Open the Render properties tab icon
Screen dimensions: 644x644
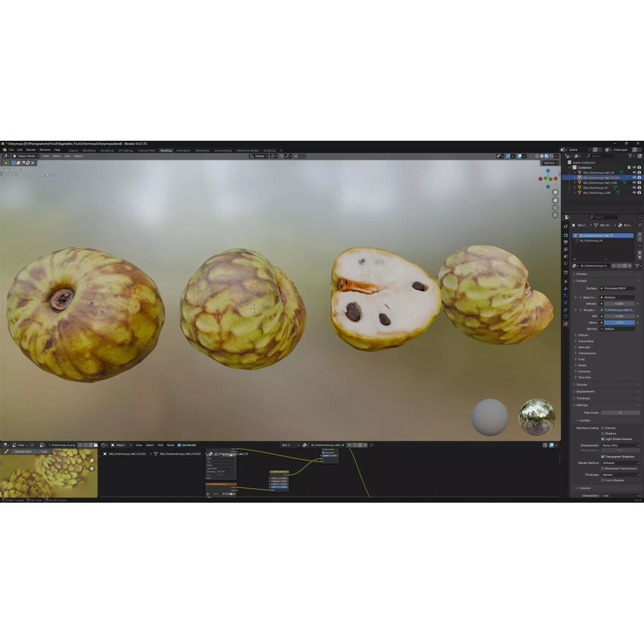(565, 235)
